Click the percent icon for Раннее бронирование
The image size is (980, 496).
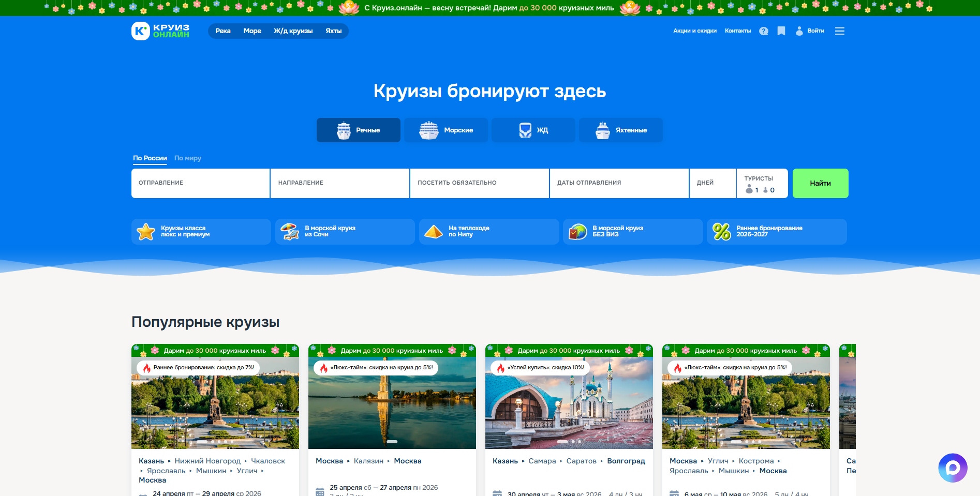[x=721, y=232]
